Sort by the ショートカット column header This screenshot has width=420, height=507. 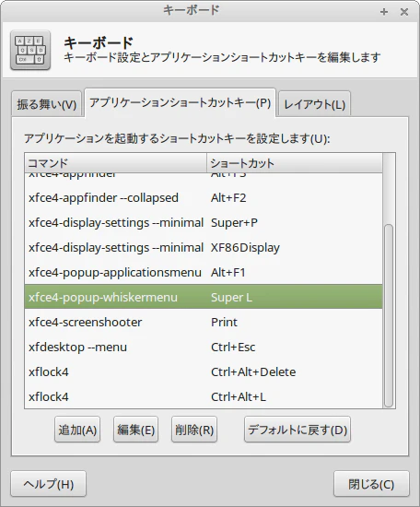(x=295, y=163)
